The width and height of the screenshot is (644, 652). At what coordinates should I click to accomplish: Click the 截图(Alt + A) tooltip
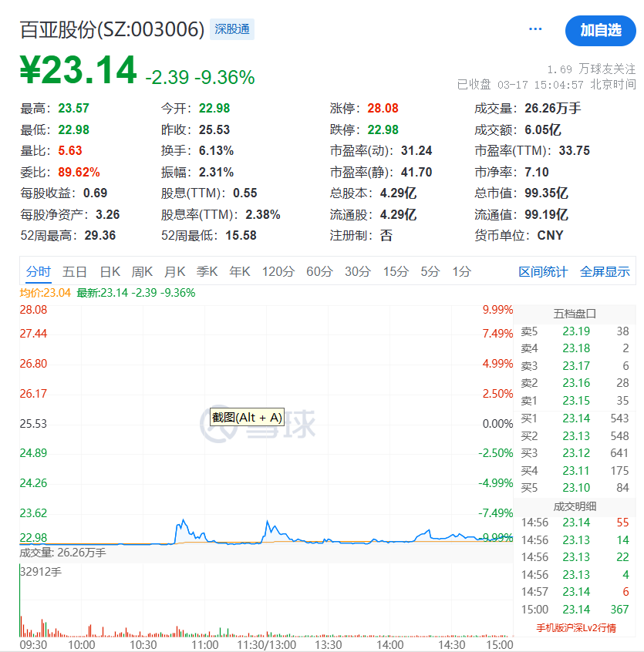pos(247,417)
